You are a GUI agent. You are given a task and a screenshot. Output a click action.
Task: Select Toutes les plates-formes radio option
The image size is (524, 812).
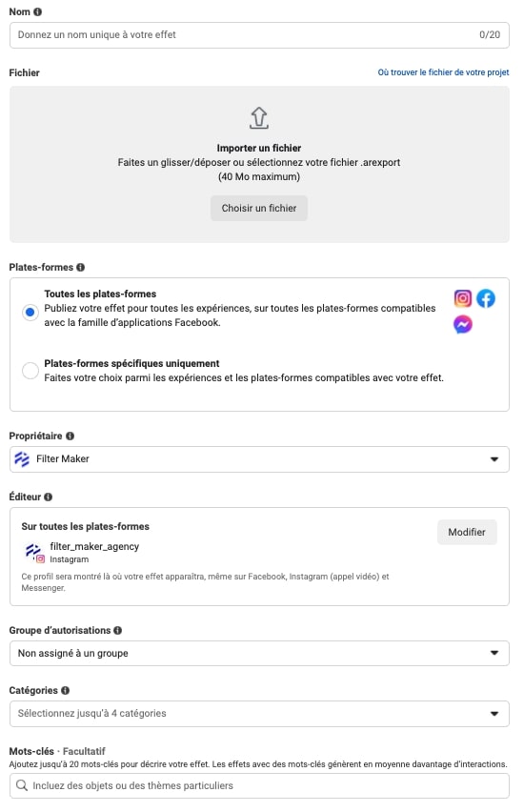pyautogui.click(x=30, y=313)
